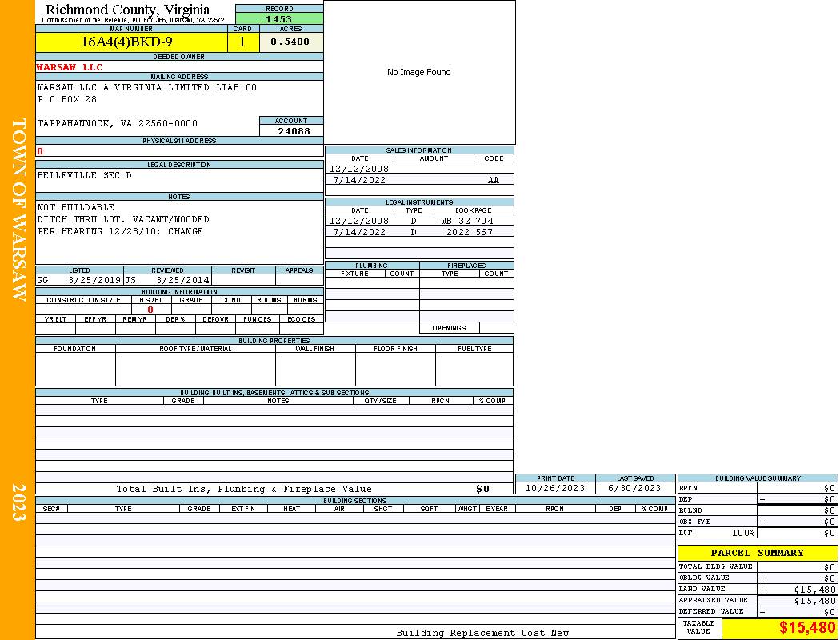Click the acres value 0.5400
This screenshot has height=640, width=840.
pyautogui.click(x=290, y=42)
